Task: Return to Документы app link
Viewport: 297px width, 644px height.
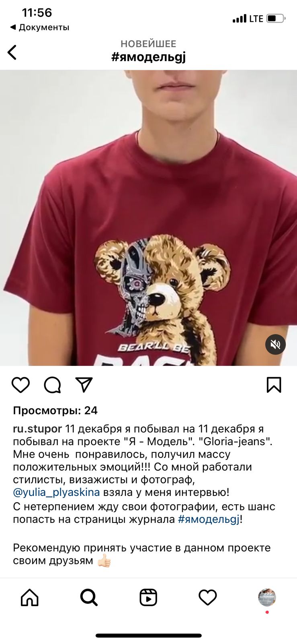Action: (x=39, y=27)
